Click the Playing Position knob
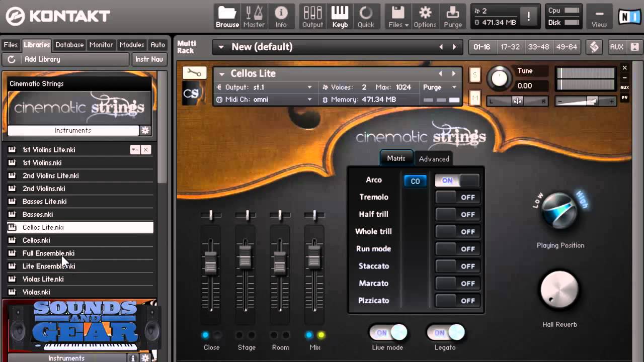644x362 pixels. coord(560,211)
